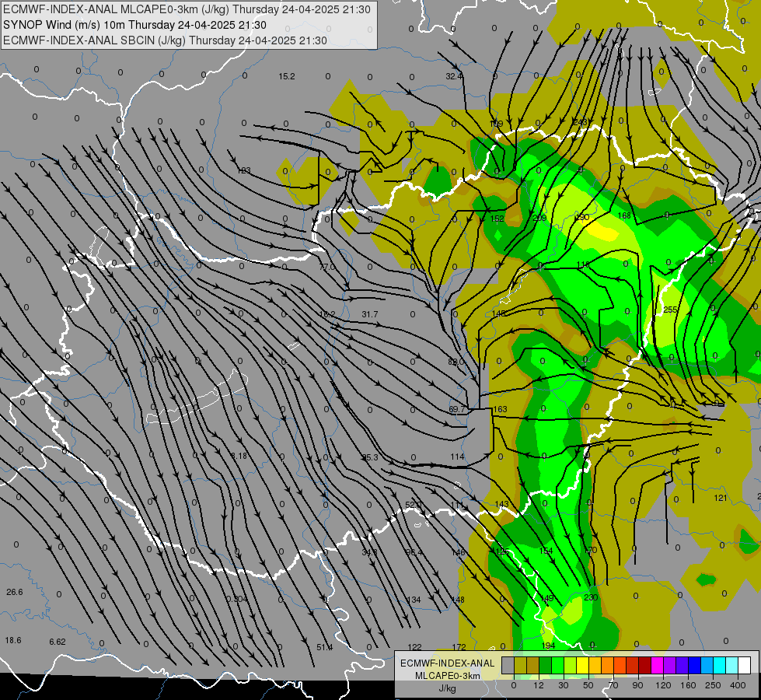
Task: Click the map value 134
Action: click(414, 600)
